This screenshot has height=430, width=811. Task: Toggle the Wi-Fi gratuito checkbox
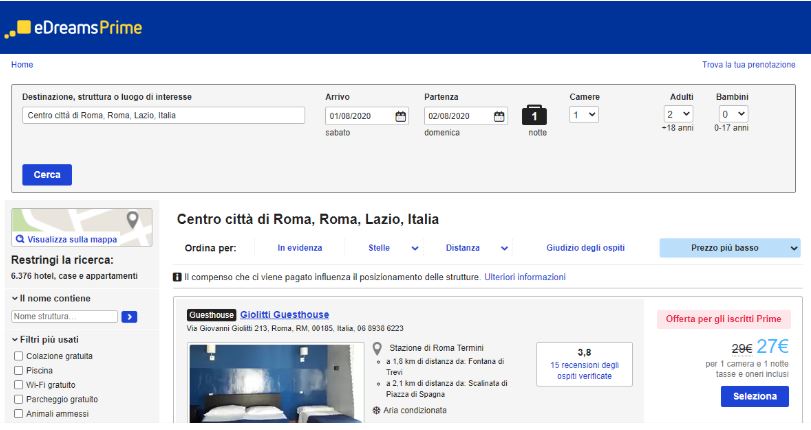coord(17,384)
